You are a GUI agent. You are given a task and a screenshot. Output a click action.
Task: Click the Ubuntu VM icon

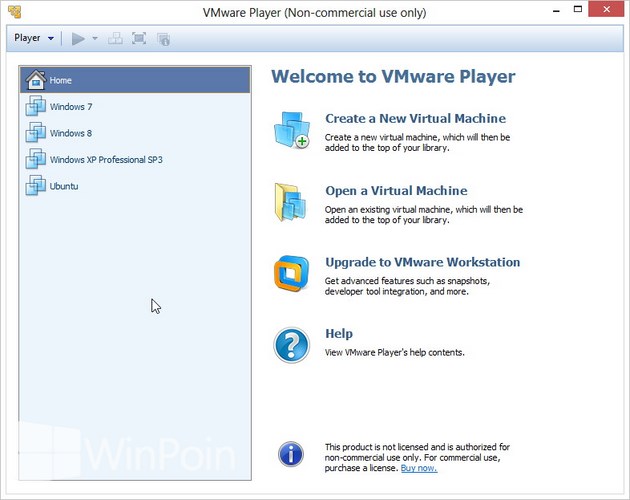pyautogui.click(x=36, y=186)
